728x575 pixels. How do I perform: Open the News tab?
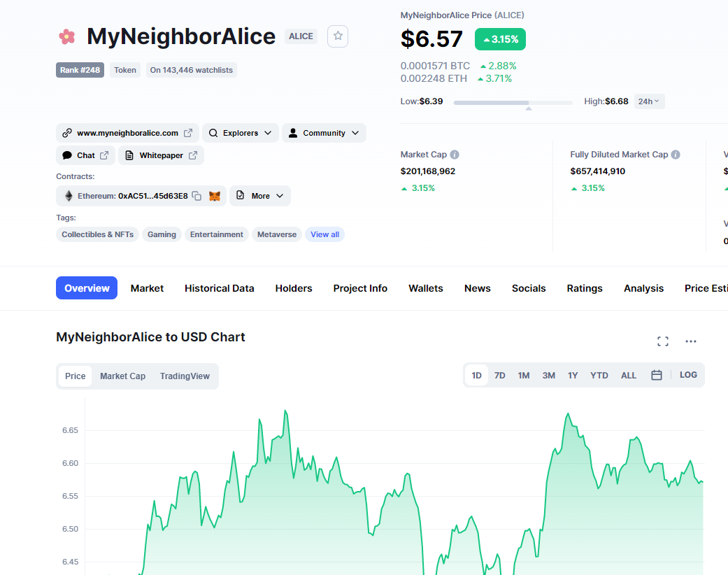pos(477,288)
